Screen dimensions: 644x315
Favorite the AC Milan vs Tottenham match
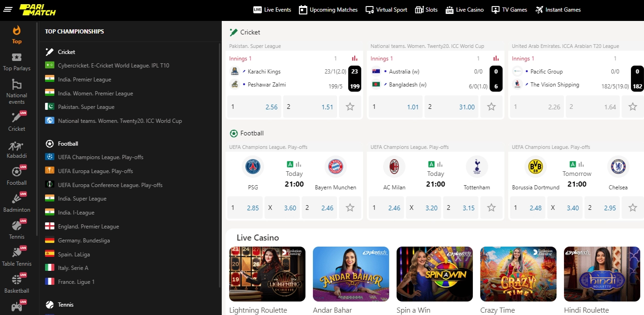click(491, 208)
